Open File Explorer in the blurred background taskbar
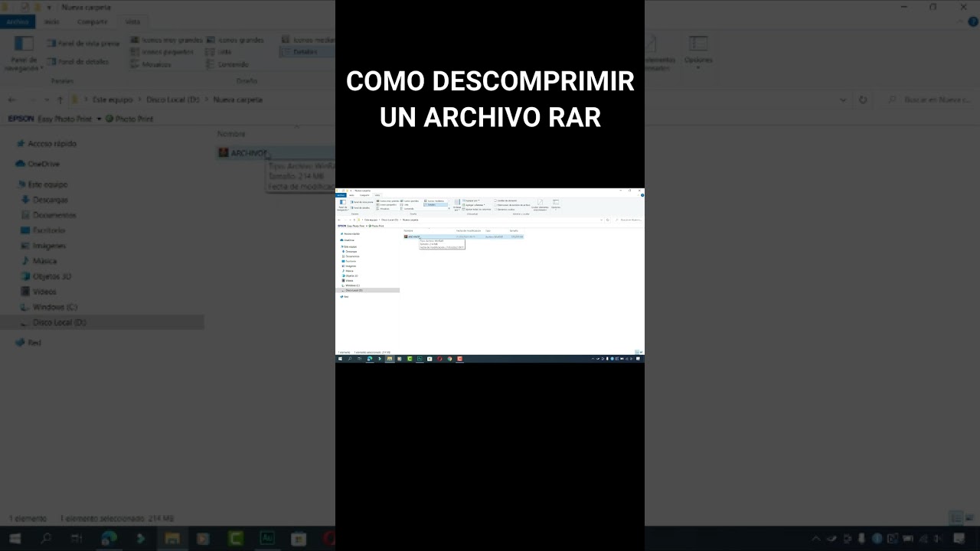Screen dimensions: 980x551 click(x=172, y=539)
